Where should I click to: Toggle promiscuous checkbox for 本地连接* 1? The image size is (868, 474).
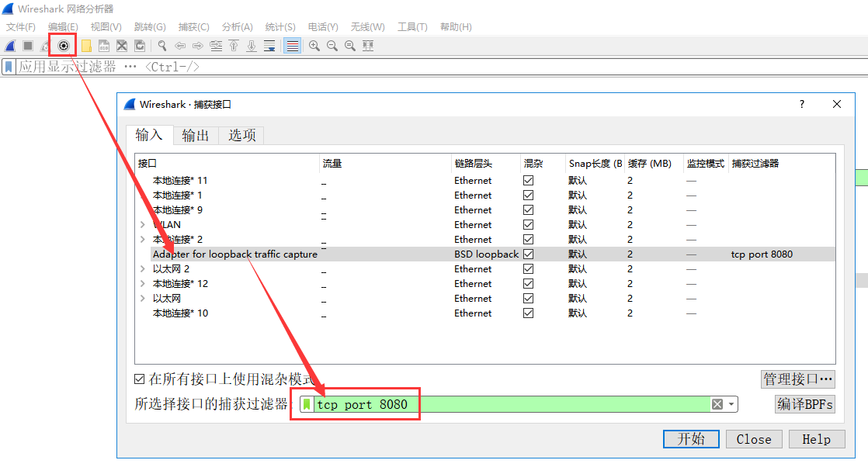tap(528, 195)
